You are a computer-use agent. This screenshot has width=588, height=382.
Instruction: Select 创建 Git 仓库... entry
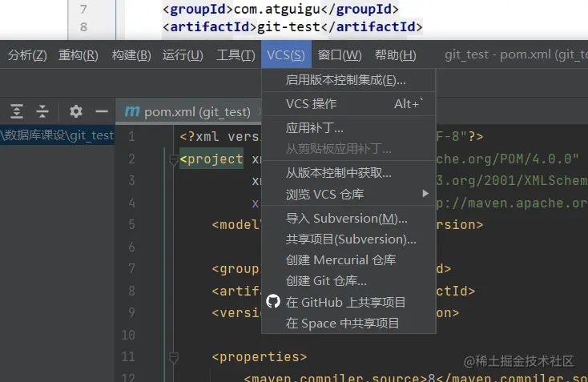[348, 281]
